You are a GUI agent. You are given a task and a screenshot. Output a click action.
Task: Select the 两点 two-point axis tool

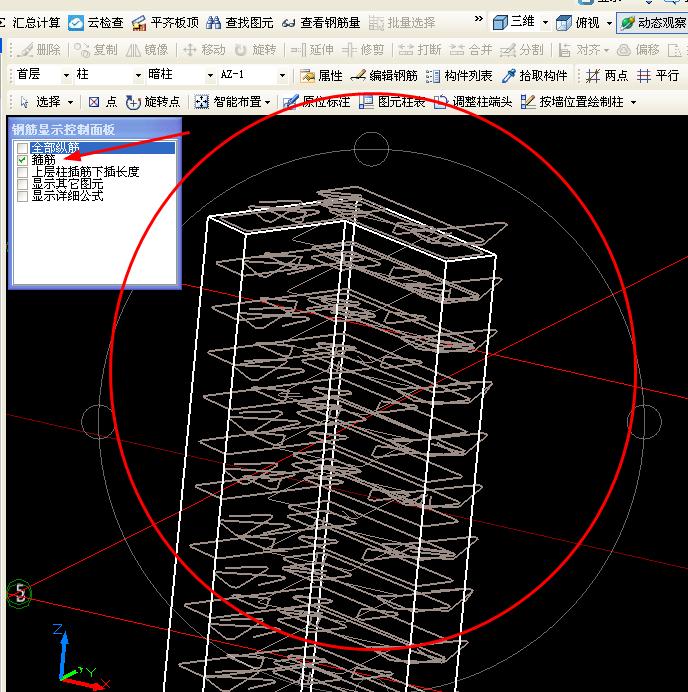[x=607, y=76]
